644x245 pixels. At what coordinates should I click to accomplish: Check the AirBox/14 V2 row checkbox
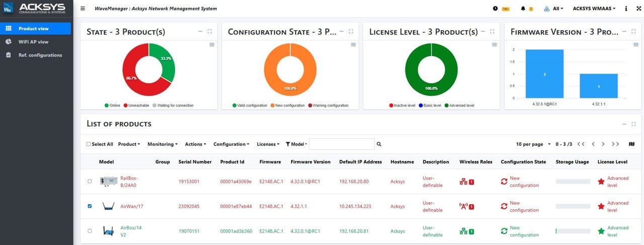tap(90, 231)
